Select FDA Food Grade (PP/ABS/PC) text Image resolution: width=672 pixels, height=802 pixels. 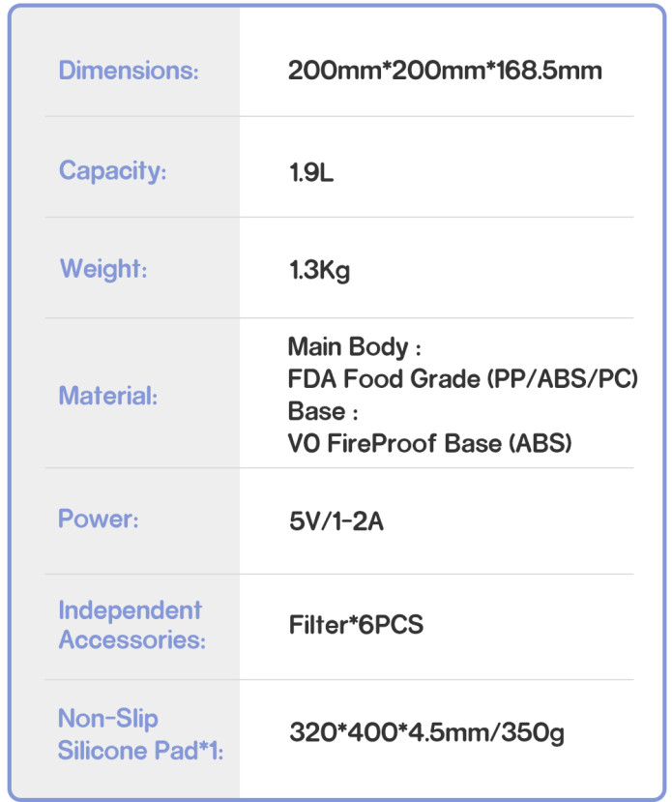tap(463, 379)
